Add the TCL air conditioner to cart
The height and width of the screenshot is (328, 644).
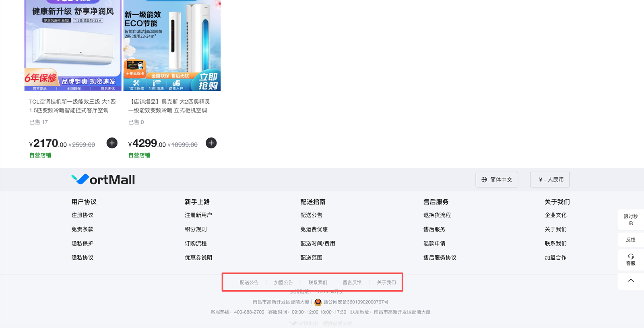pyautogui.click(x=112, y=143)
